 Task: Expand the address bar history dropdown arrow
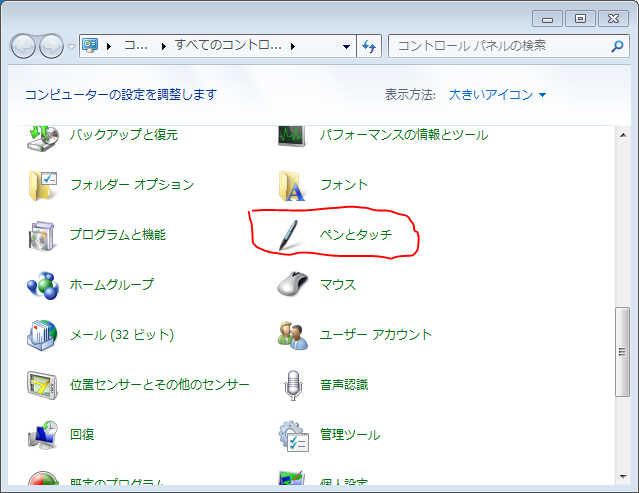pos(346,46)
